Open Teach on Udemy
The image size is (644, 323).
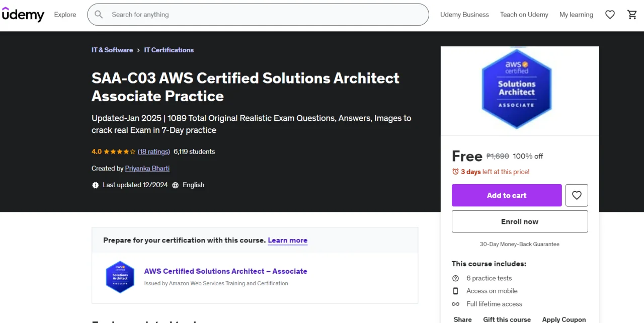(524, 15)
